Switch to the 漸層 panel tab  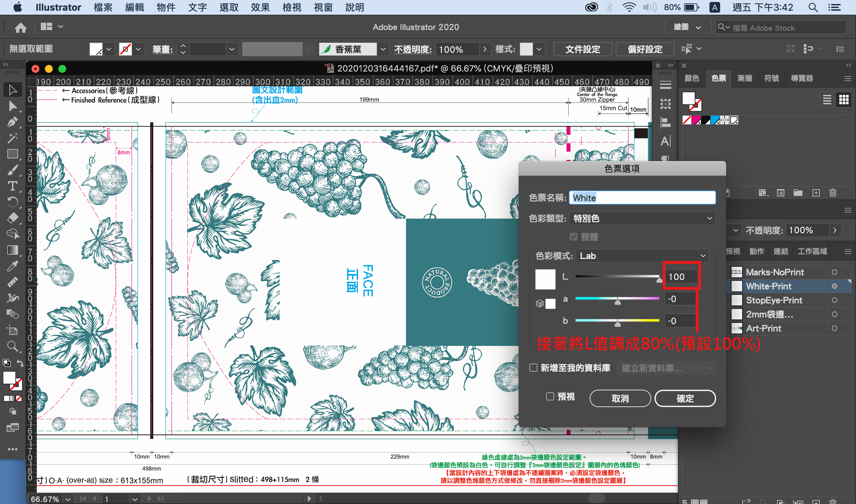pos(745,79)
